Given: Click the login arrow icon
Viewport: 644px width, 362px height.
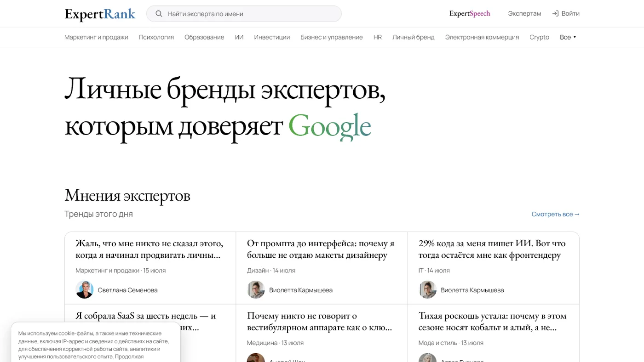Looking at the screenshot, I should 555,13.
